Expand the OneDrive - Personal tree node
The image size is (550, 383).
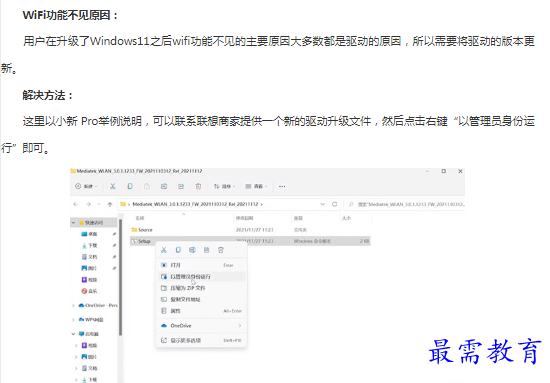point(73,305)
